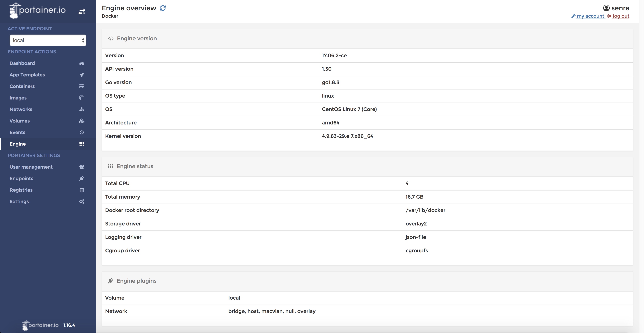Click the Cgroup driver value cgroupfs
The height and width of the screenshot is (333, 644).
416,251
